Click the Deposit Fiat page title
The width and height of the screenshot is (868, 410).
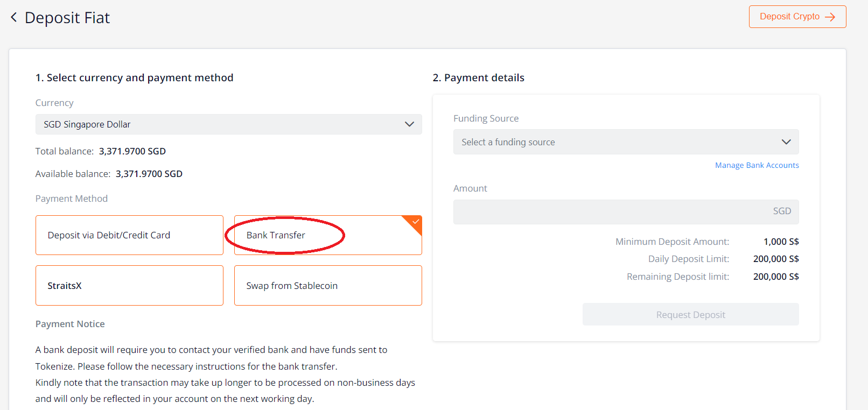point(67,18)
